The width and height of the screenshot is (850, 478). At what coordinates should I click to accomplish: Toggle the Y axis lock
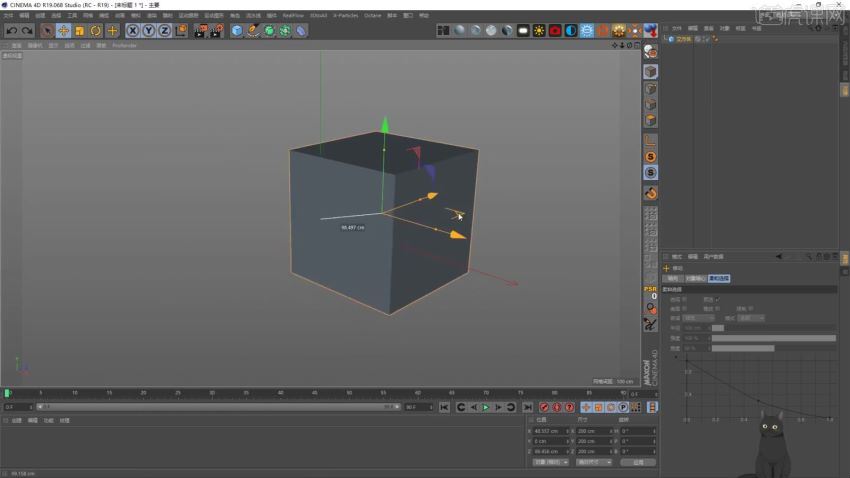point(149,31)
